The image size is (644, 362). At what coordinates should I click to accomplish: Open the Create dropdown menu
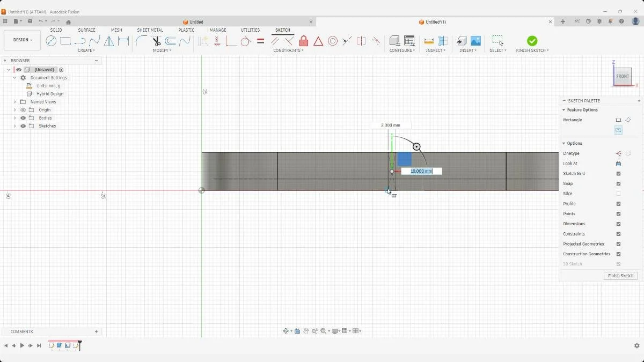coord(86,50)
